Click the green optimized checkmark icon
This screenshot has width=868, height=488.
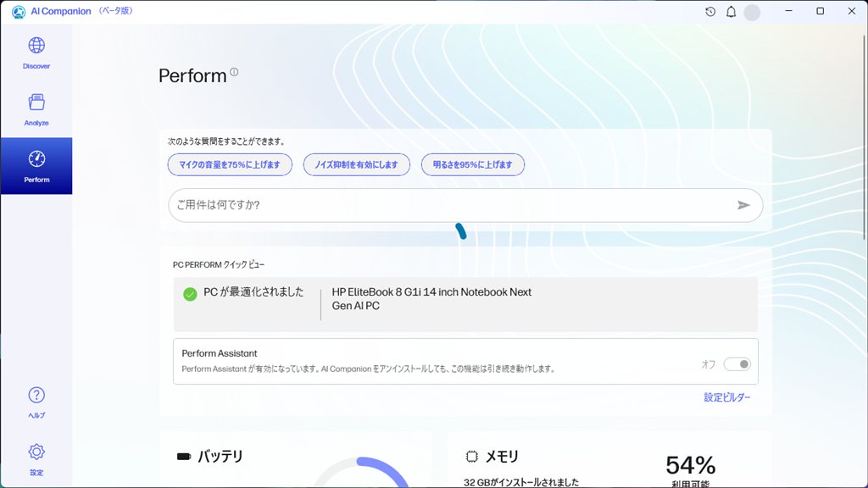(190, 294)
